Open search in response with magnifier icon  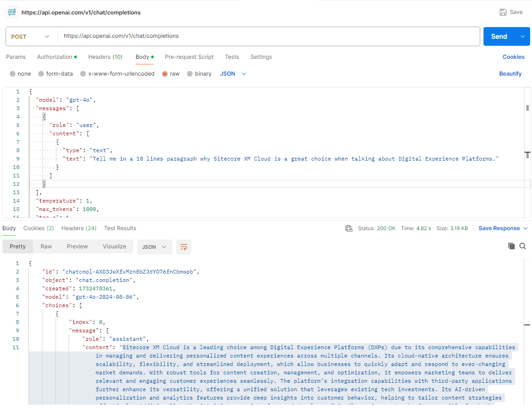(x=523, y=246)
